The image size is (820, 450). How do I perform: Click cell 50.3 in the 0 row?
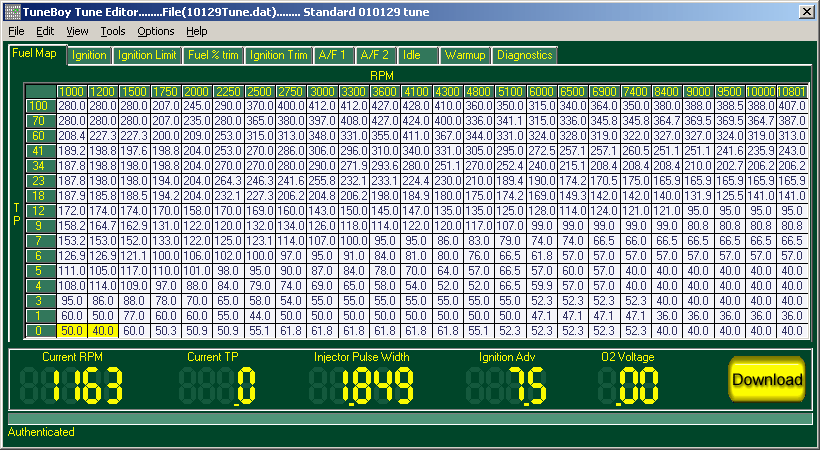pos(166,331)
